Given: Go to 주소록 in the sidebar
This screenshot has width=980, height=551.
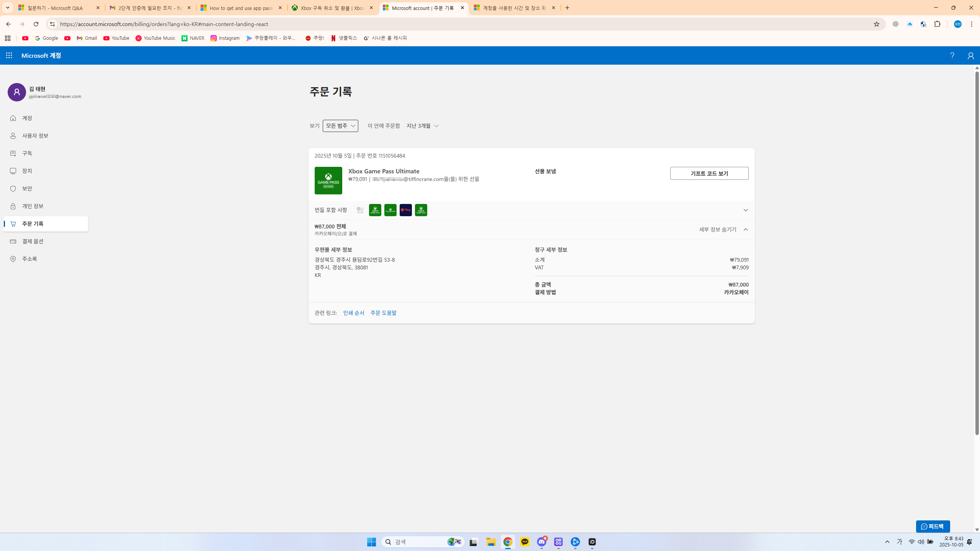Looking at the screenshot, I should 46,259.
